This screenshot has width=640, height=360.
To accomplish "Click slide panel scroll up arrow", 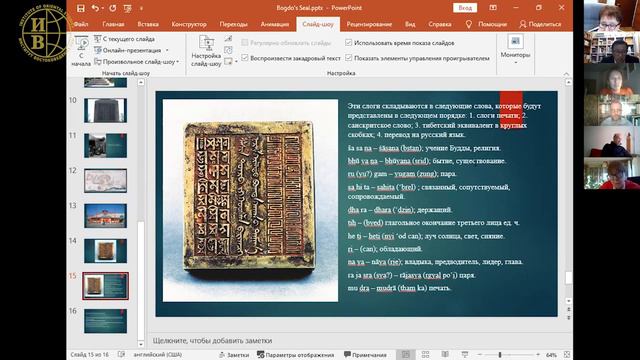I will (x=141, y=82).
